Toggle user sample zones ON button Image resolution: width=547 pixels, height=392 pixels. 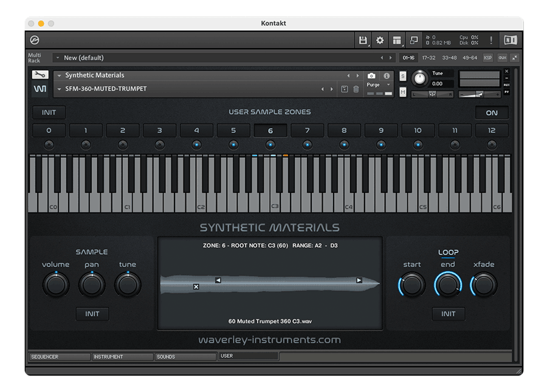(x=492, y=112)
